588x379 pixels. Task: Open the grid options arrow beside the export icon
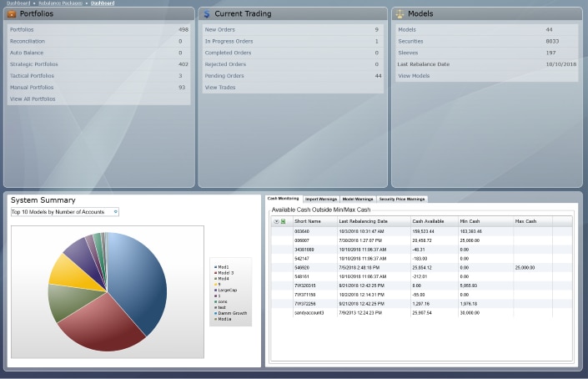tap(276, 221)
